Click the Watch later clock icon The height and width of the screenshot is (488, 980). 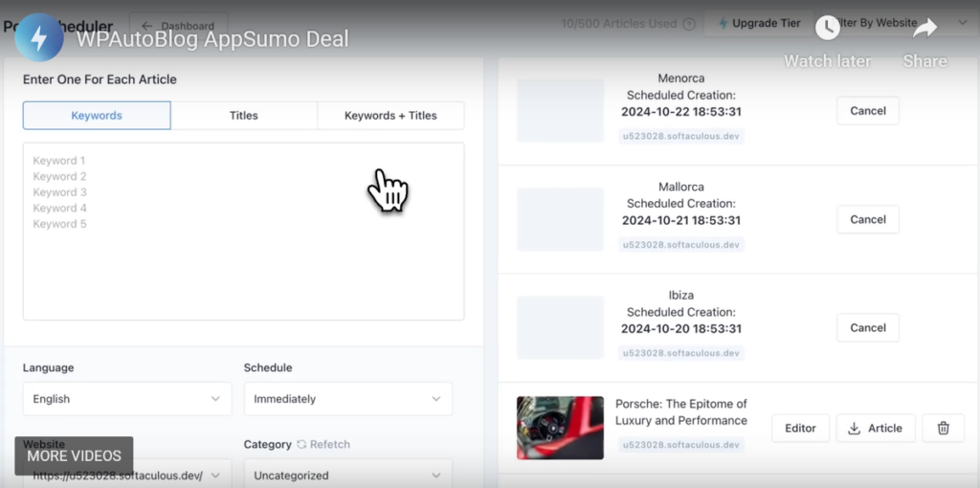tap(828, 28)
